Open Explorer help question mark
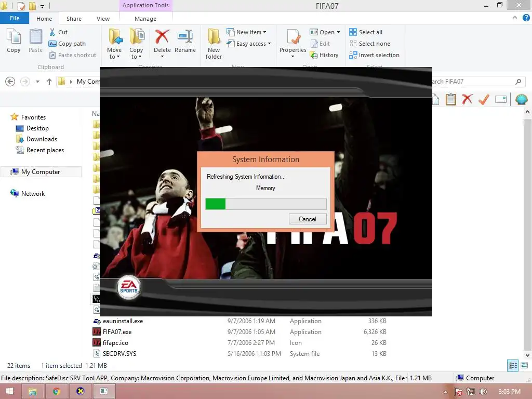Viewport: 532px width, 399px height. pos(526,18)
